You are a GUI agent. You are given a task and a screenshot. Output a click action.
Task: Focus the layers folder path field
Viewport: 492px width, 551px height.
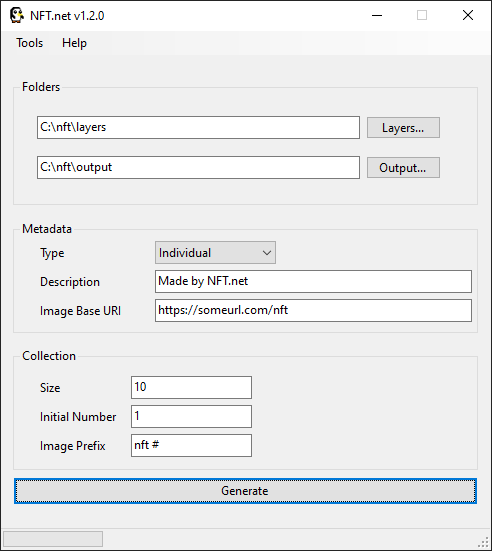coord(198,128)
